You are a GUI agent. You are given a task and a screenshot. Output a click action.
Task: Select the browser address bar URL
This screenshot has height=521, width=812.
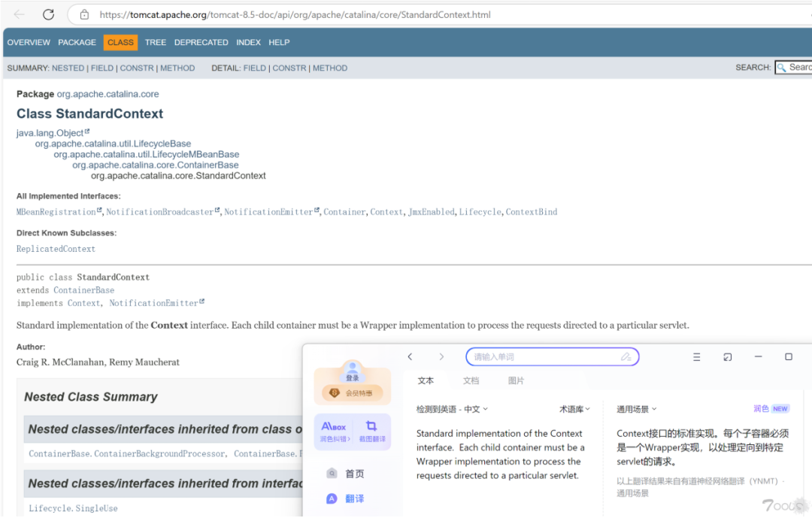click(x=295, y=15)
